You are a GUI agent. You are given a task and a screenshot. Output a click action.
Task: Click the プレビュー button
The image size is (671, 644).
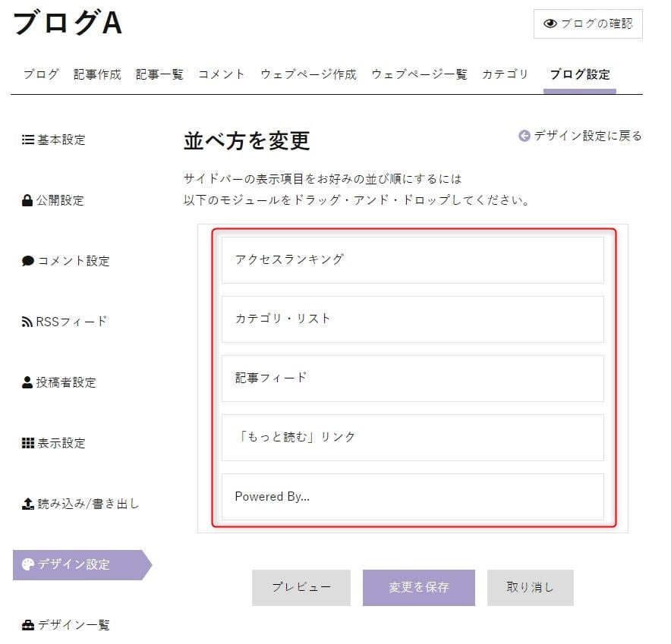[x=301, y=588]
